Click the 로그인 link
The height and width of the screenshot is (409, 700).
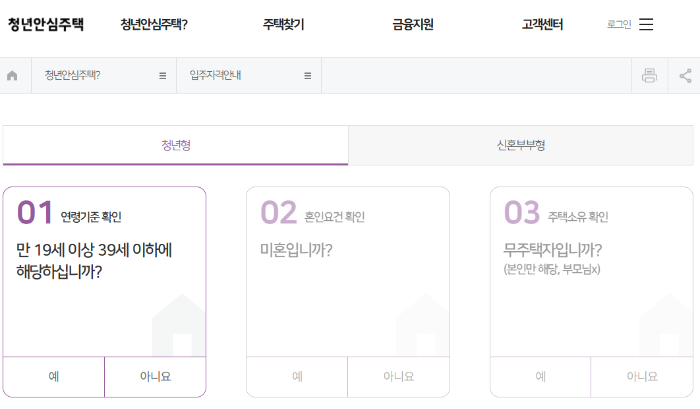click(619, 24)
